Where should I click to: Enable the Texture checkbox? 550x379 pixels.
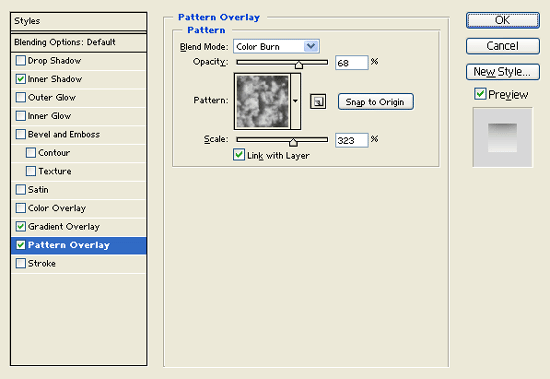pyautogui.click(x=31, y=171)
